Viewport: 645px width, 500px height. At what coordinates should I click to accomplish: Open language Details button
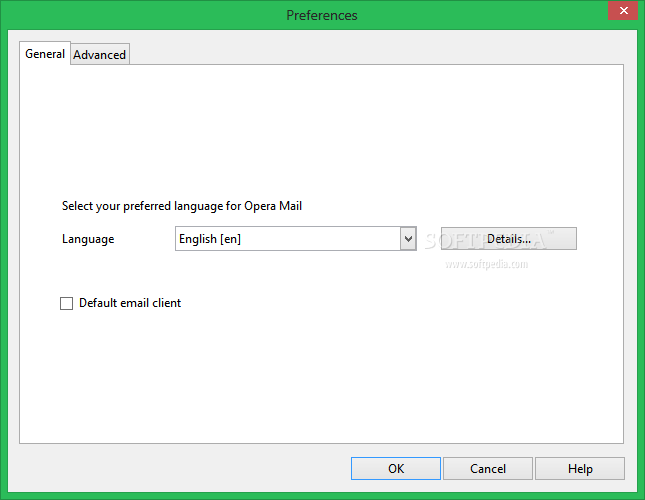click(508, 238)
